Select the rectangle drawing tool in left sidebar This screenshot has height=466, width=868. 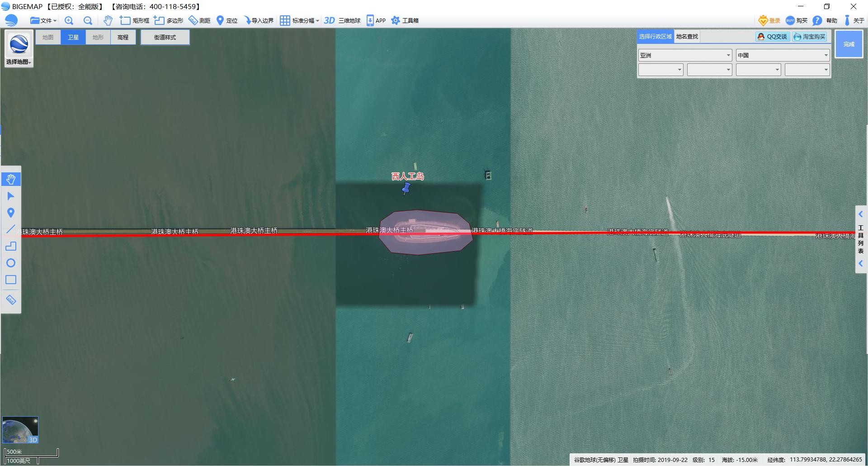(x=11, y=280)
